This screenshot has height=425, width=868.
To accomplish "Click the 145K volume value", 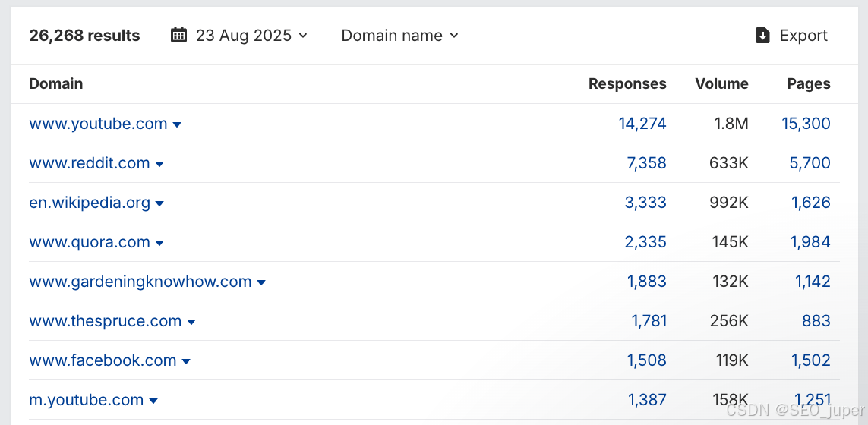I will (730, 242).
